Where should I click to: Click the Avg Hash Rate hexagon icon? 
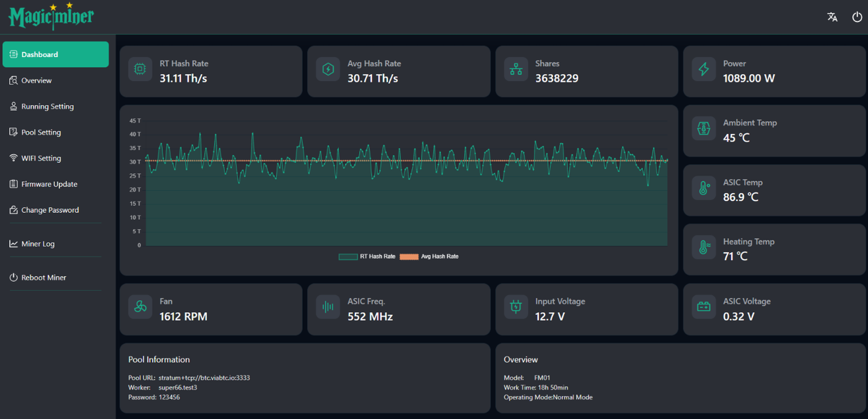328,69
